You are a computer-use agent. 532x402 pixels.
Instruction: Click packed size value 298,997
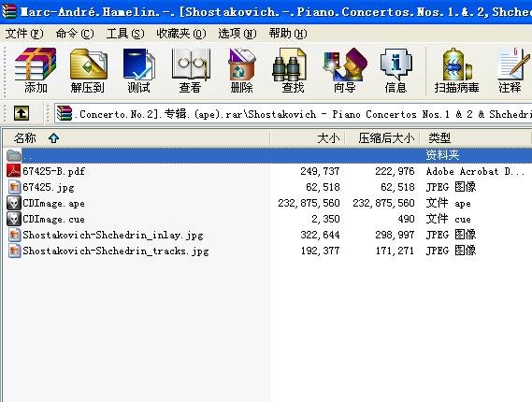coord(395,235)
